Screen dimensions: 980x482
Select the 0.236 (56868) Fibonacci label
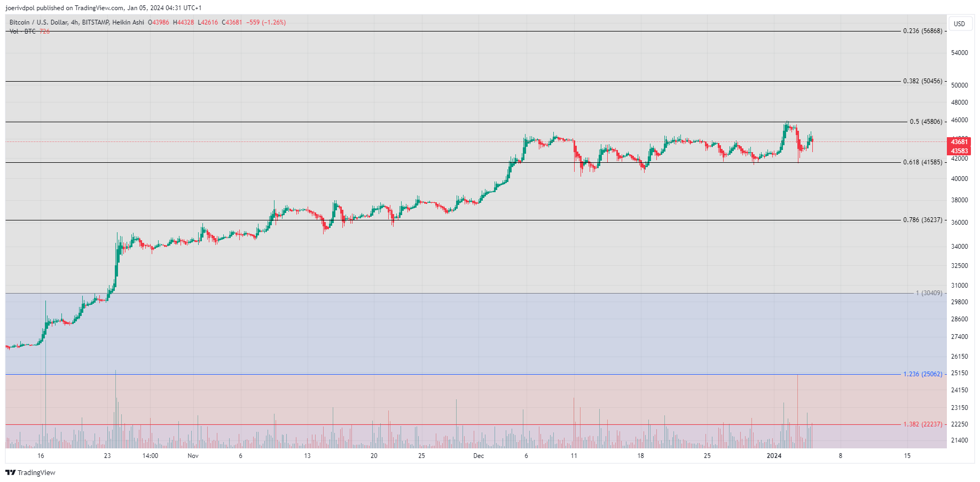[x=923, y=31]
